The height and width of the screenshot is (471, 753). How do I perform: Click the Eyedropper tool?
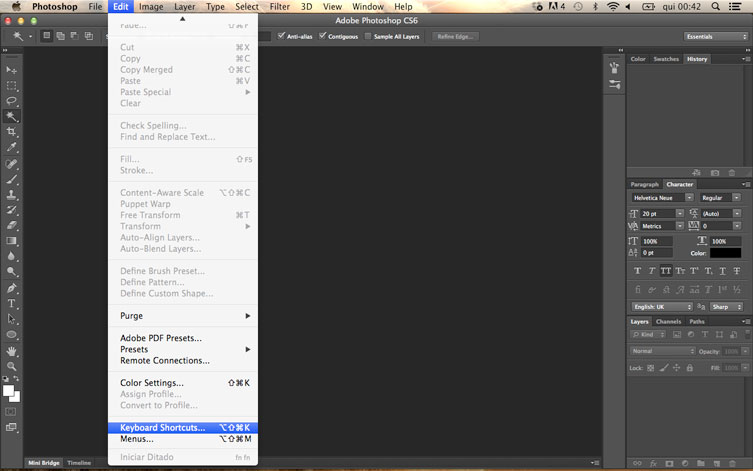[x=12, y=148]
